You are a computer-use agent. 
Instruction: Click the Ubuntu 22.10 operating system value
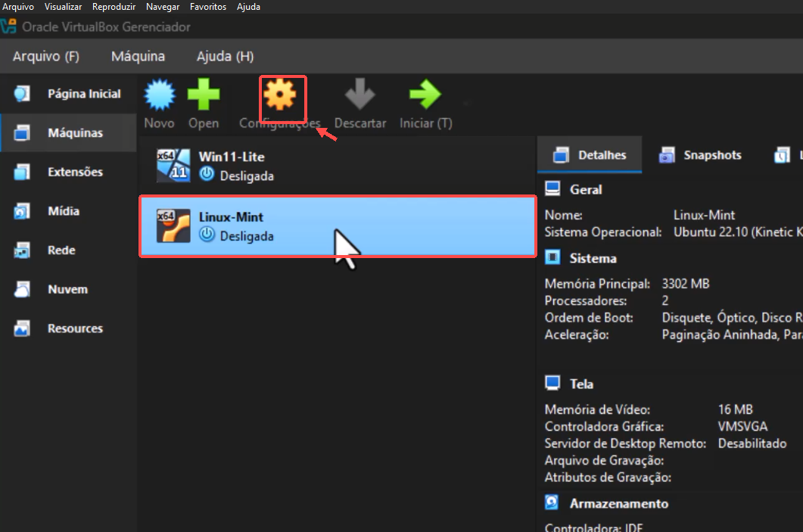pyautogui.click(x=738, y=232)
